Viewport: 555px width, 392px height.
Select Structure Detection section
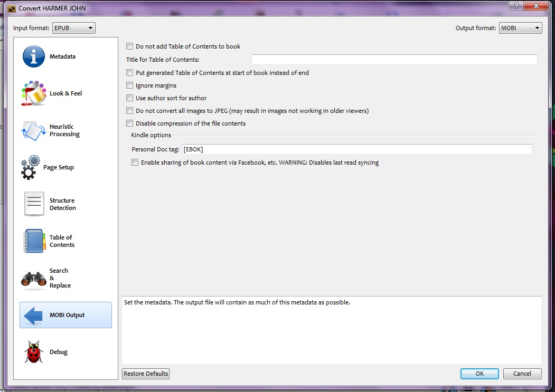(x=63, y=204)
